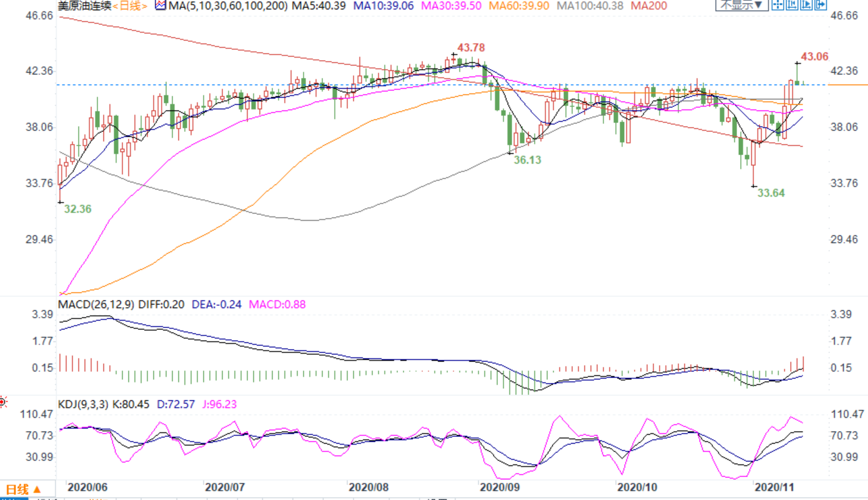
Task: Click the 2020/10 date label on time axis
Action: click(637, 488)
